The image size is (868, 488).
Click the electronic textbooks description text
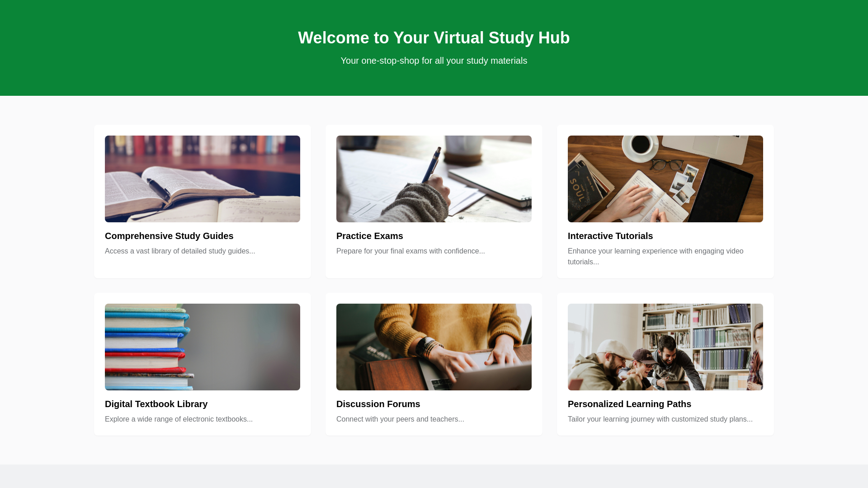(179, 419)
